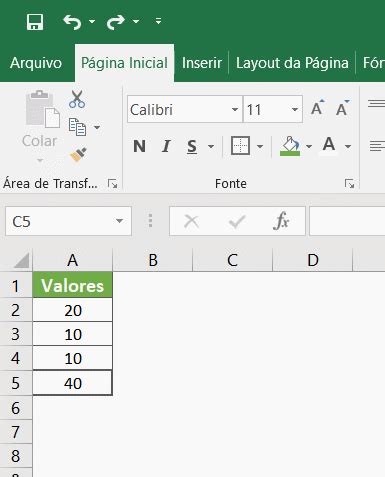The height and width of the screenshot is (477, 385).
Task: Click the Save floppy disk icon
Action: tap(35, 22)
